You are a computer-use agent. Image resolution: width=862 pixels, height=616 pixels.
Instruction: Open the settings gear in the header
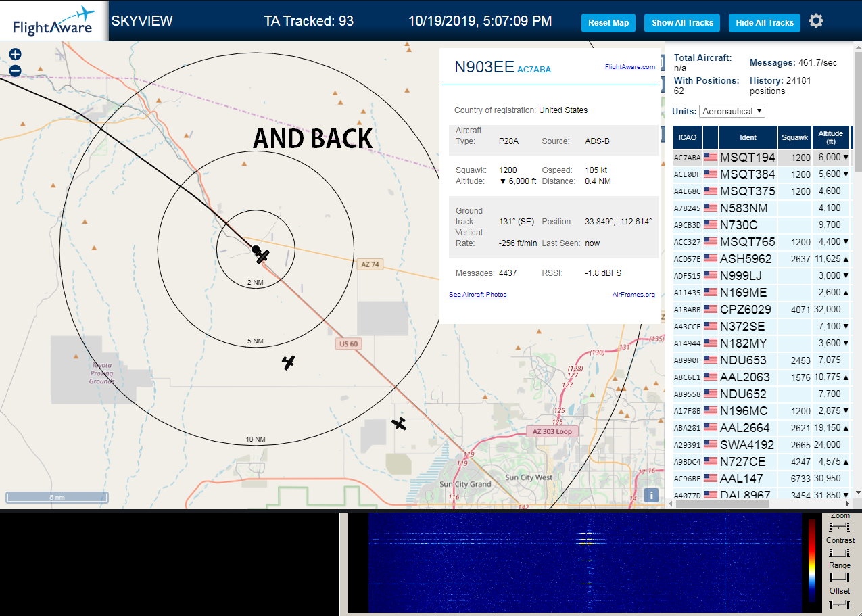pyautogui.click(x=816, y=21)
